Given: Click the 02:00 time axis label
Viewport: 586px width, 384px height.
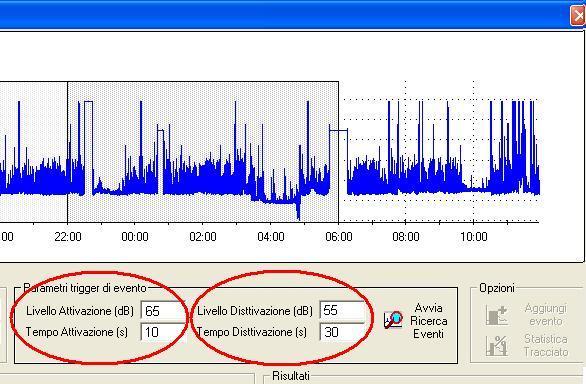Looking at the screenshot, I should click(203, 237).
